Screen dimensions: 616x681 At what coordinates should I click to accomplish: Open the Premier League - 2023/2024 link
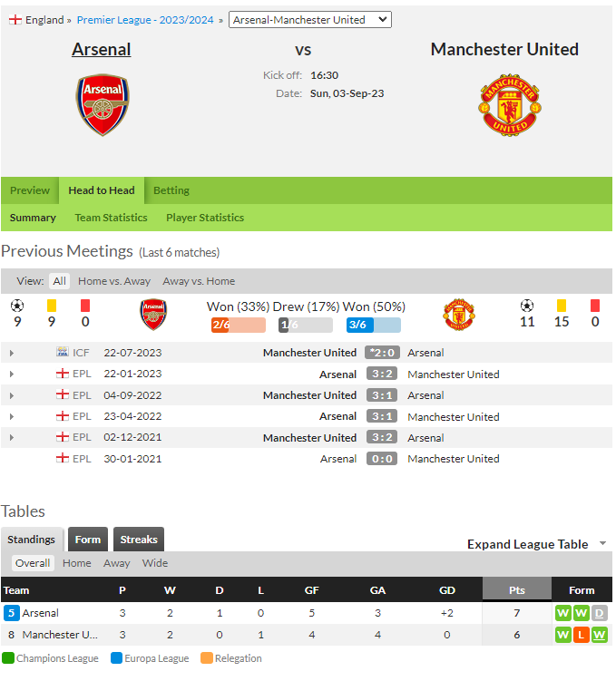145,20
